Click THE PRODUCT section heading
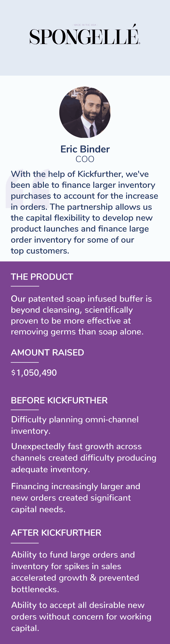170x644 pixels. [x=42, y=277]
